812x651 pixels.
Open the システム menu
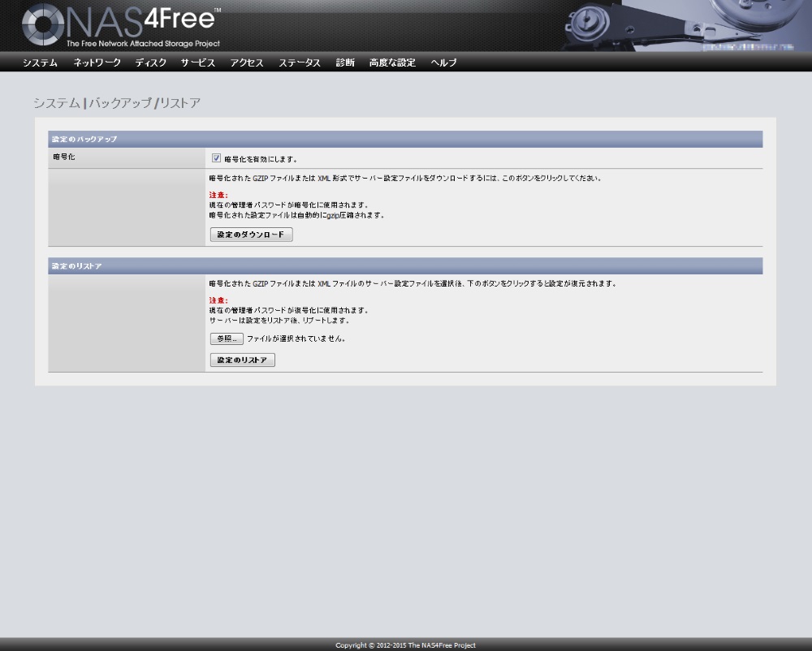40,63
